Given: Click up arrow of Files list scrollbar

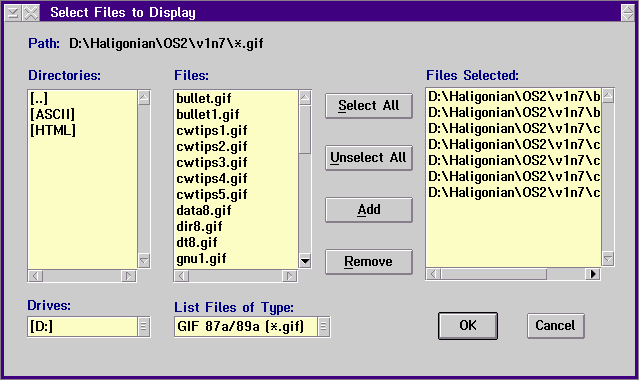Looking at the screenshot, I should point(305,98).
